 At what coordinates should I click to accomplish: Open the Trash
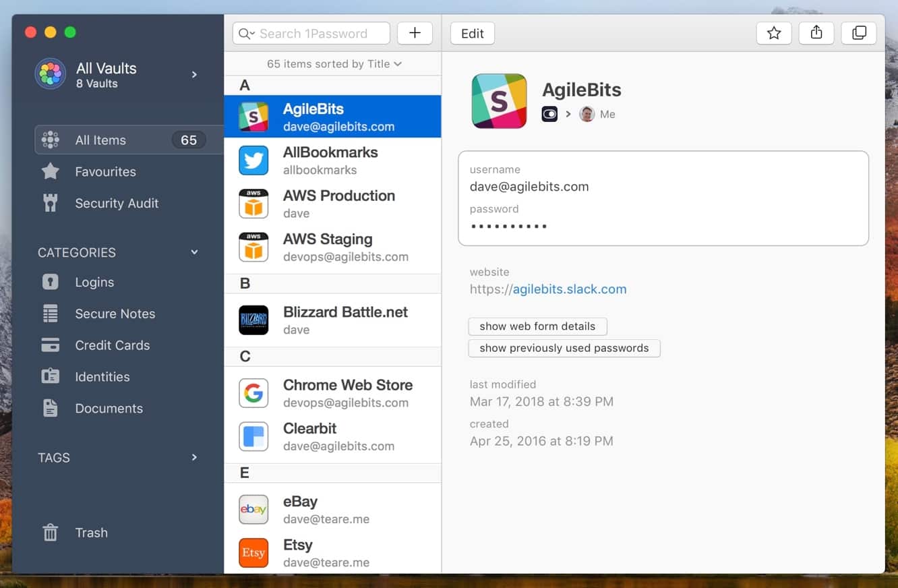tap(90, 533)
